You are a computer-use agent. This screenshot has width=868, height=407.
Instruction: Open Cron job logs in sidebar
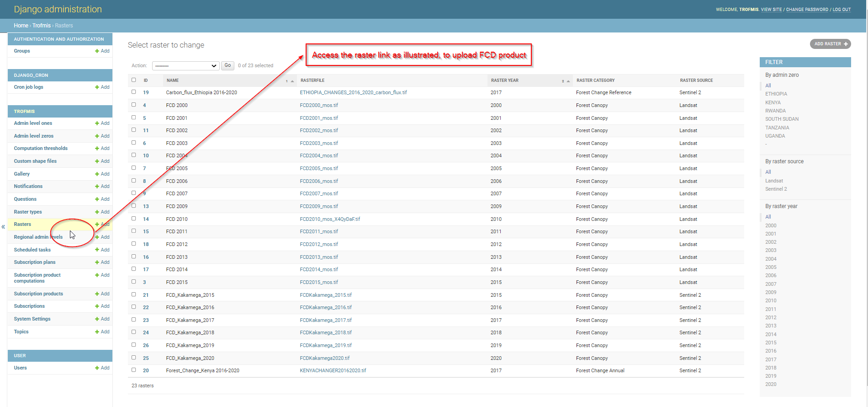point(28,87)
